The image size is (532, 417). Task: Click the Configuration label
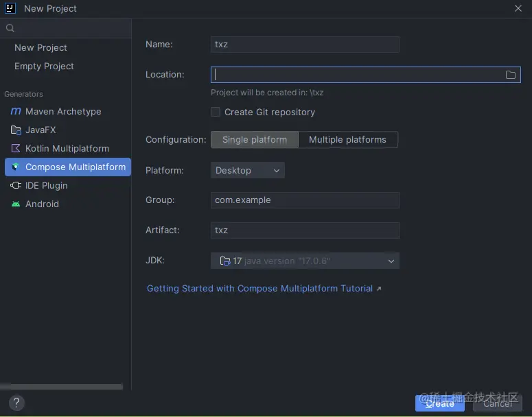176,140
